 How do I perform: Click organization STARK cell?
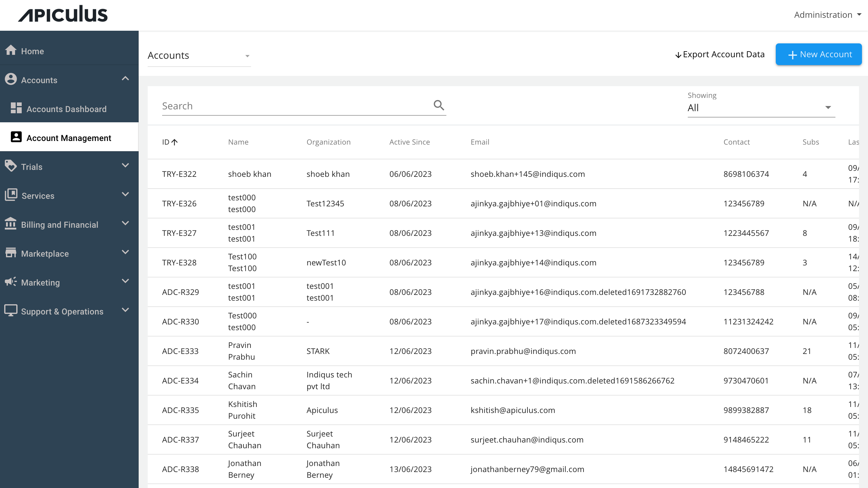[318, 351]
